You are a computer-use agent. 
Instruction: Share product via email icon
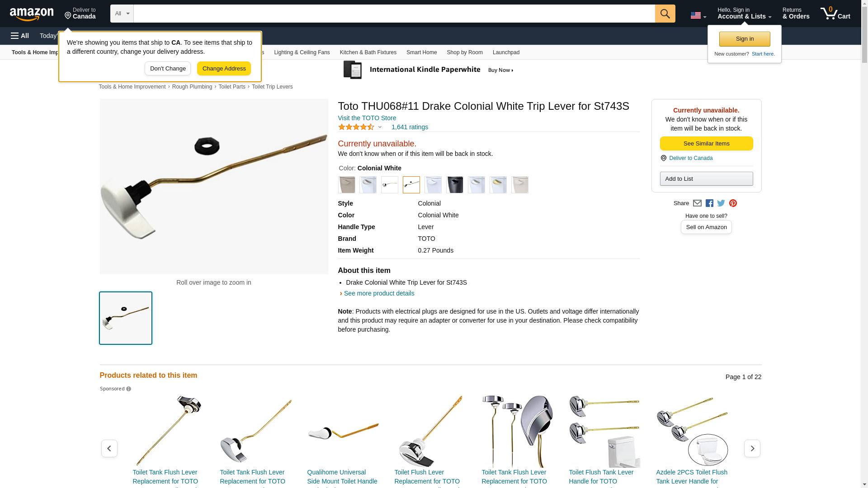[x=697, y=203]
